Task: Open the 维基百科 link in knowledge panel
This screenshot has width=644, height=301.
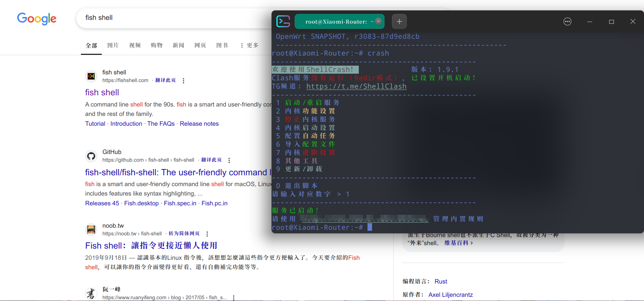Action: [459, 243]
